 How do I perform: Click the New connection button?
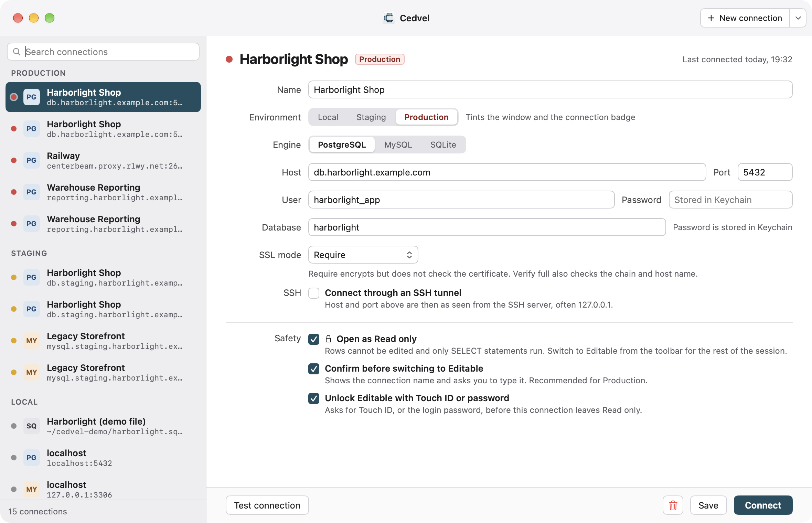pyautogui.click(x=745, y=18)
